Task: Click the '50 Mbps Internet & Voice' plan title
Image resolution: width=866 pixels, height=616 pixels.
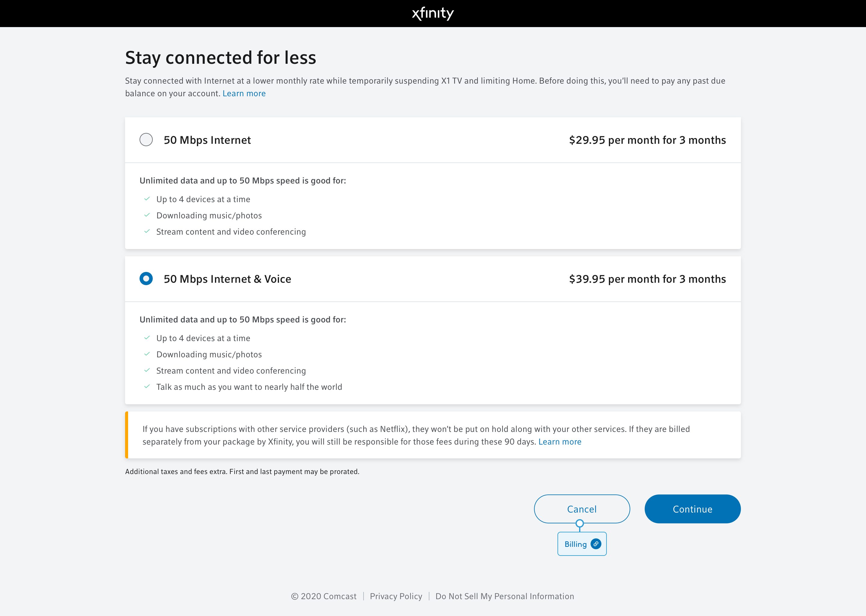Action: click(x=227, y=279)
